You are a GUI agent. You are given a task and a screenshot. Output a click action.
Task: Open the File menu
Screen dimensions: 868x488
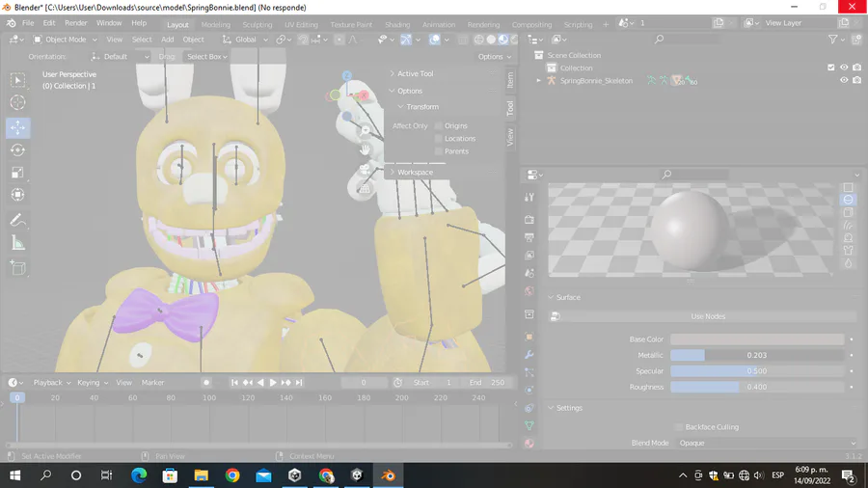pyautogui.click(x=28, y=23)
